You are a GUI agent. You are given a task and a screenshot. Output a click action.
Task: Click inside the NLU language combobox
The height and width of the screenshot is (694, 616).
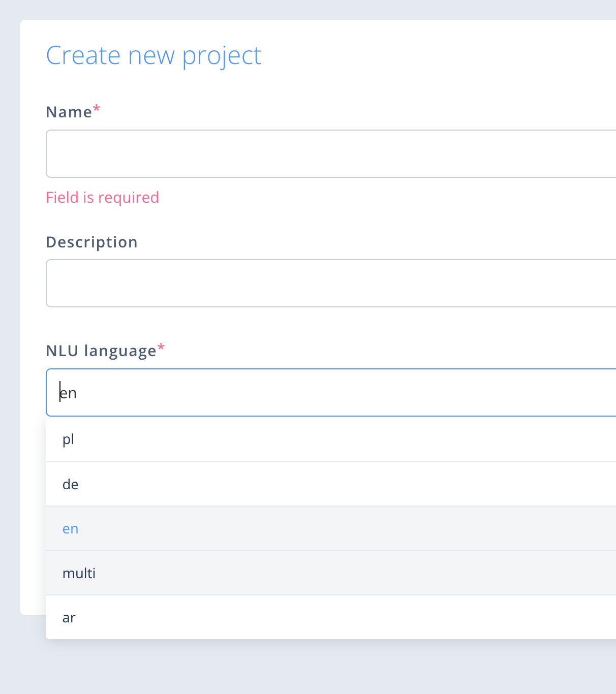pos(305,392)
